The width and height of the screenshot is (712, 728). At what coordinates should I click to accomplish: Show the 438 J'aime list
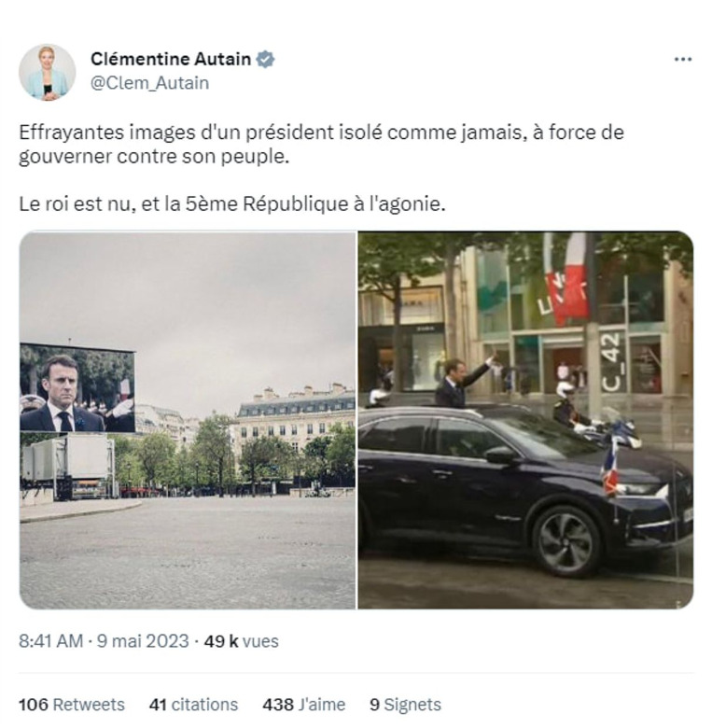coord(303,705)
